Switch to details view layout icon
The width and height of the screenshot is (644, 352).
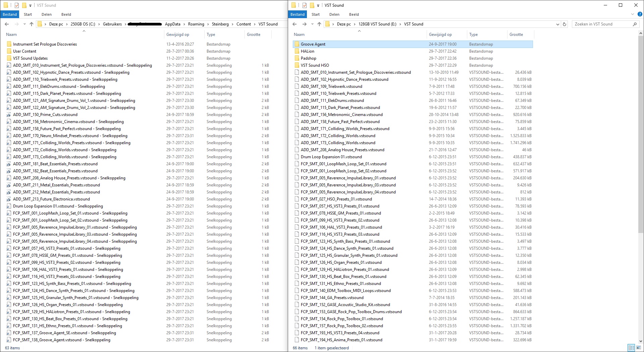click(x=631, y=348)
